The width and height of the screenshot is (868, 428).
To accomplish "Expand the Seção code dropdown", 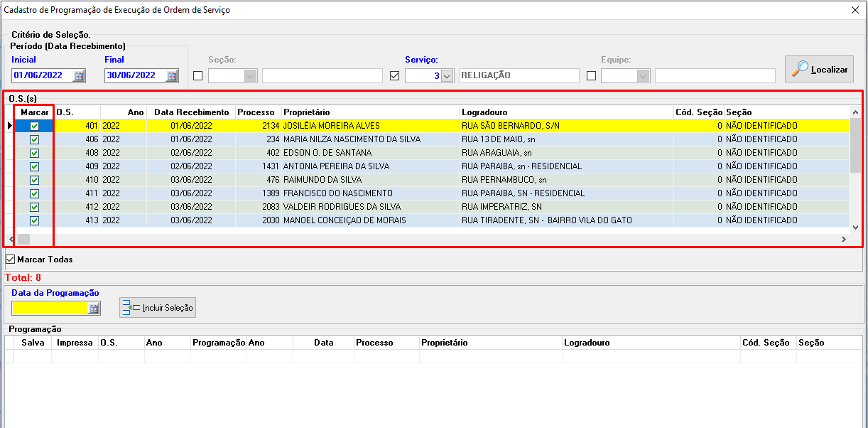I will tap(250, 76).
